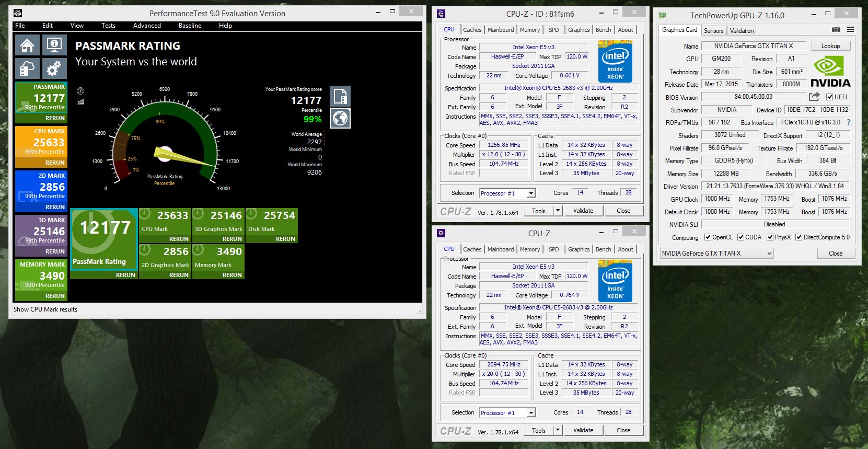Image resolution: width=868 pixels, height=449 pixels.
Task: Switch to the Sensors tab in GPU-Z
Action: point(713,31)
